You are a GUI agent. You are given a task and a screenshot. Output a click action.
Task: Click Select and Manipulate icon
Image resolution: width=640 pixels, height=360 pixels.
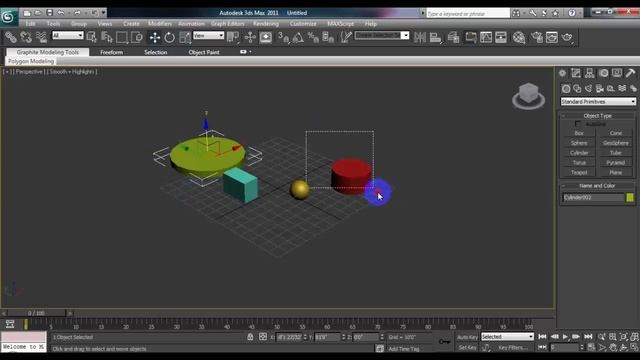250,38
